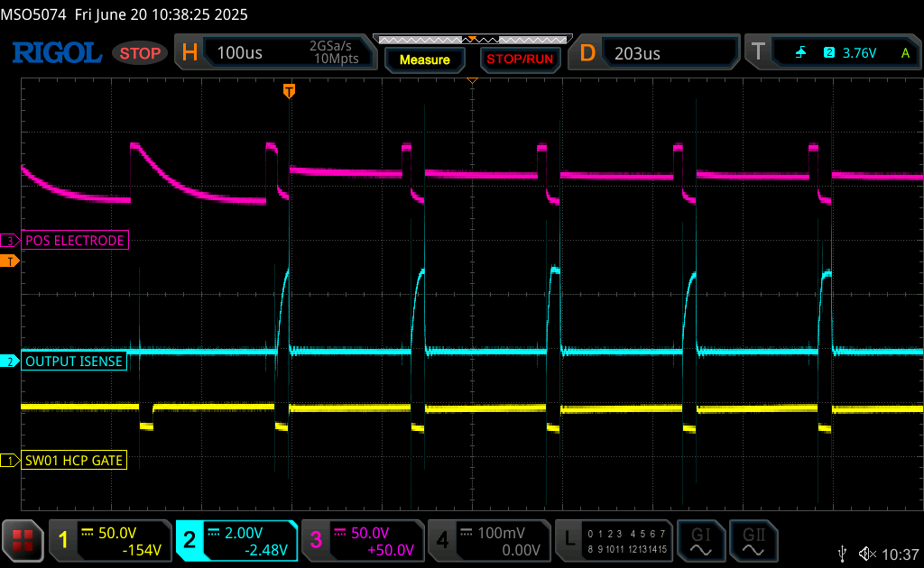Click the channel 1 DC coupling icon
Image resolution: width=924 pixels, height=568 pixels.
click(x=88, y=532)
